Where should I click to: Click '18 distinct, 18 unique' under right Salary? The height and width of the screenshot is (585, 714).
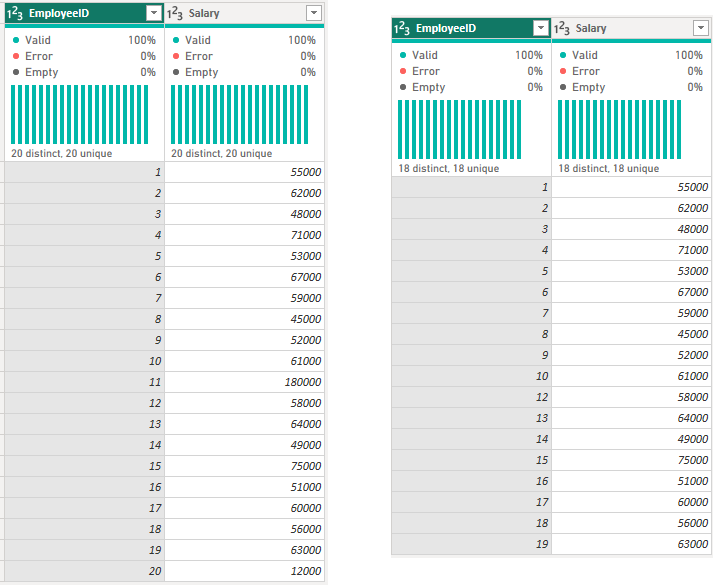[x=608, y=168]
